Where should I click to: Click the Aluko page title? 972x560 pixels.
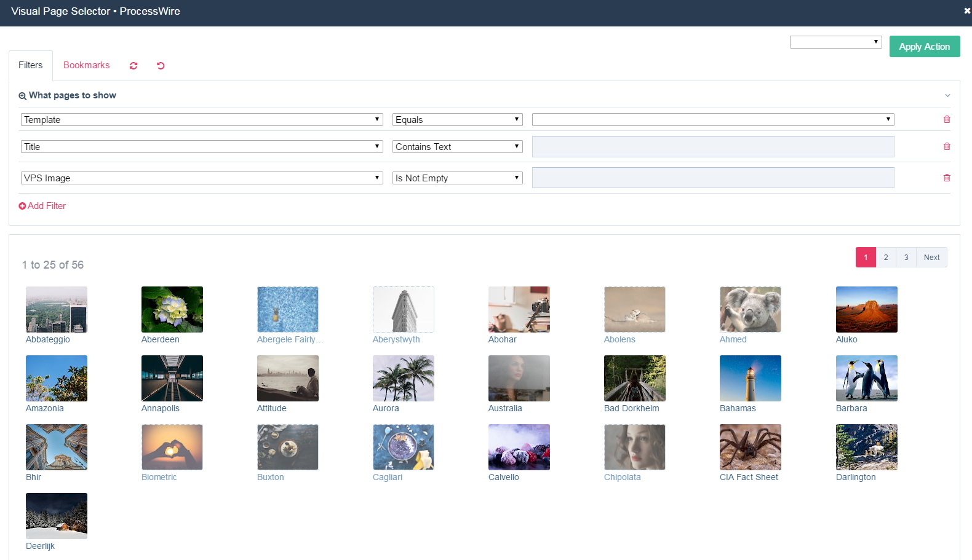847,339
